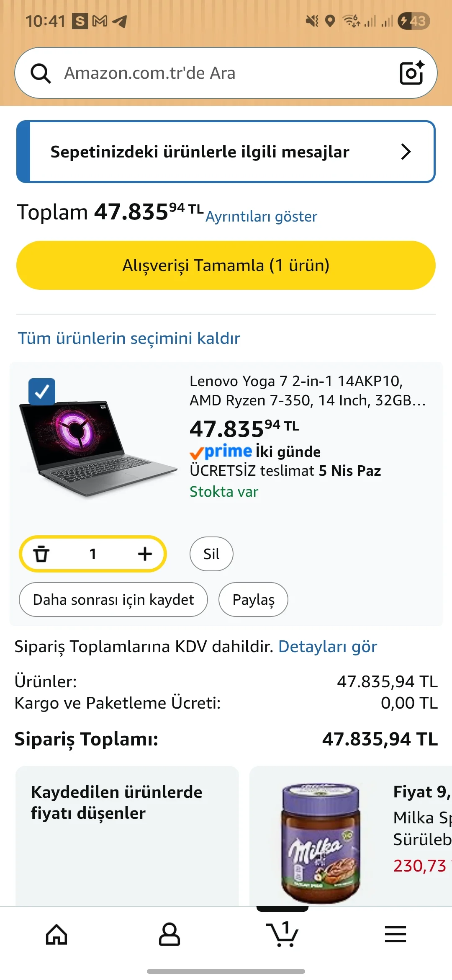Screen dimensions: 452x980
Task: Expand the Sepetinizdeki ürünlerle ilgili mesajlar chevron
Action: [x=406, y=152]
